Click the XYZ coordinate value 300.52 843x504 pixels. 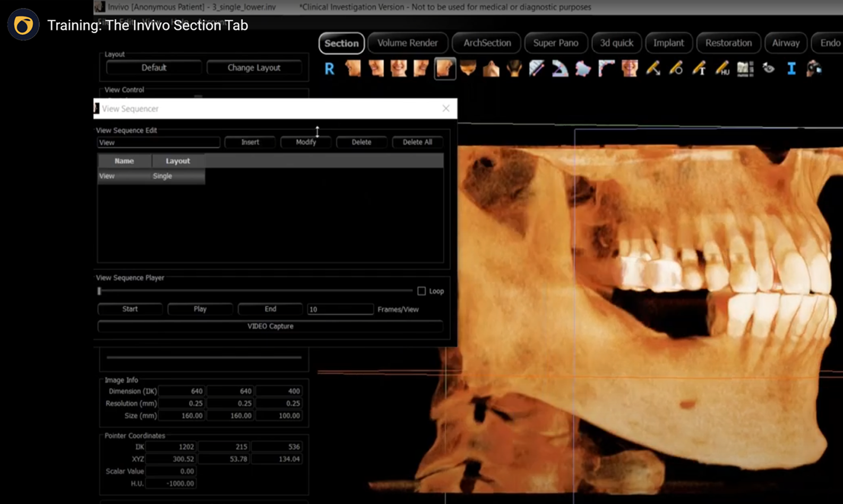click(171, 459)
